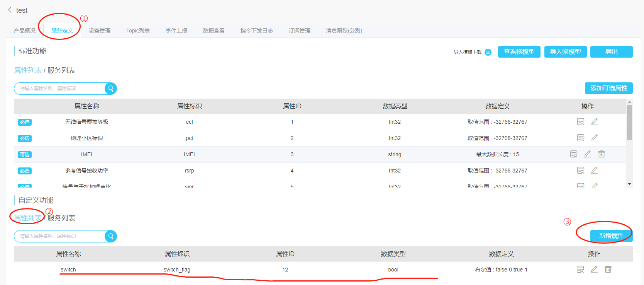
Task: Edit the ecl attribute row
Action: click(595, 122)
